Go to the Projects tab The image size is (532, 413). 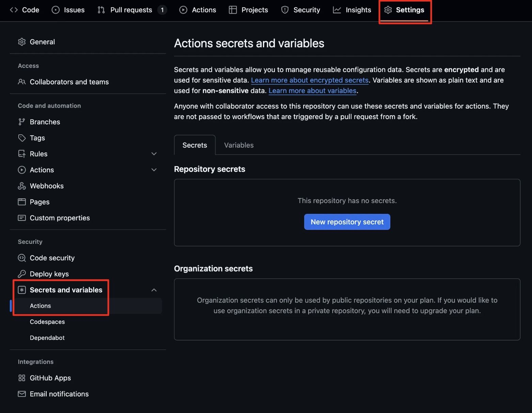(x=249, y=10)
